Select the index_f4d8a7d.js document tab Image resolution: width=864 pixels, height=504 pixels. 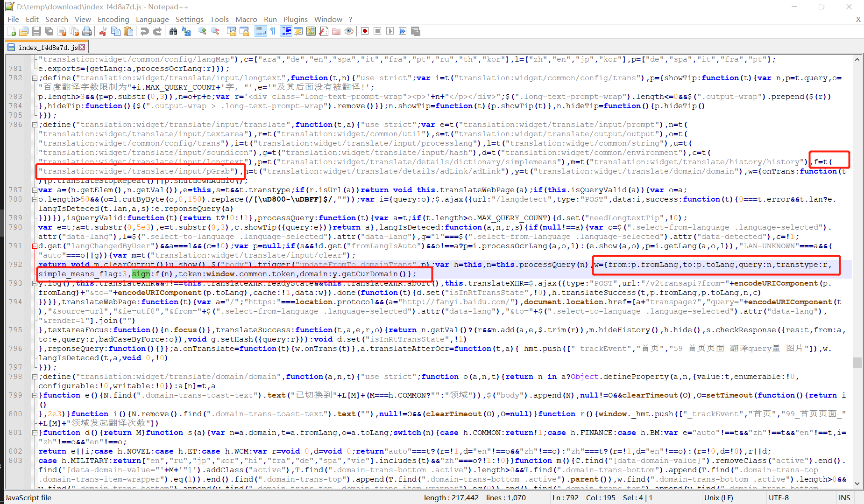tap(47, 47)
